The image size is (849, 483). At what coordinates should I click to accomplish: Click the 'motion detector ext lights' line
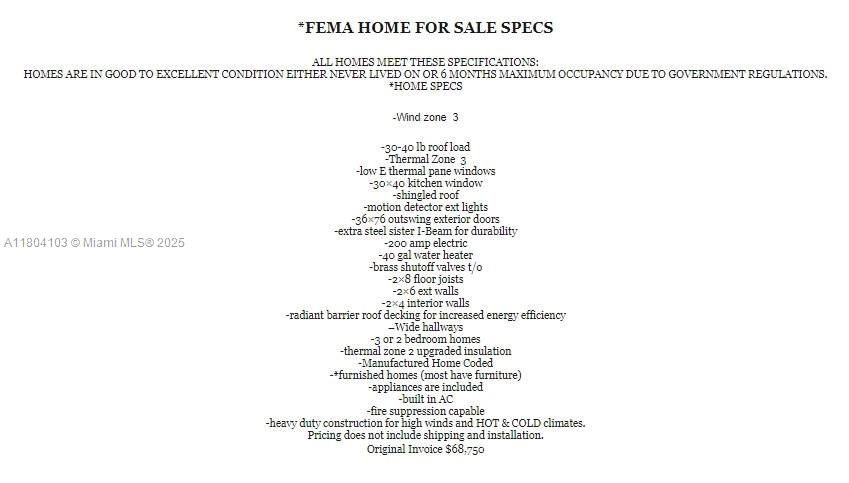tap(425, 207)
